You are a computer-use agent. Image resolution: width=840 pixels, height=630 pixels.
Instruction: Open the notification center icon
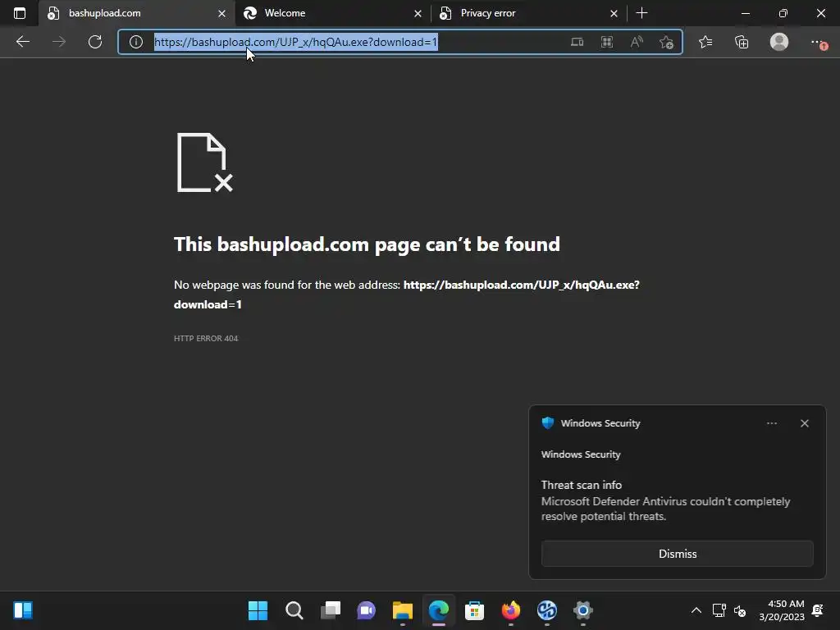818,610
